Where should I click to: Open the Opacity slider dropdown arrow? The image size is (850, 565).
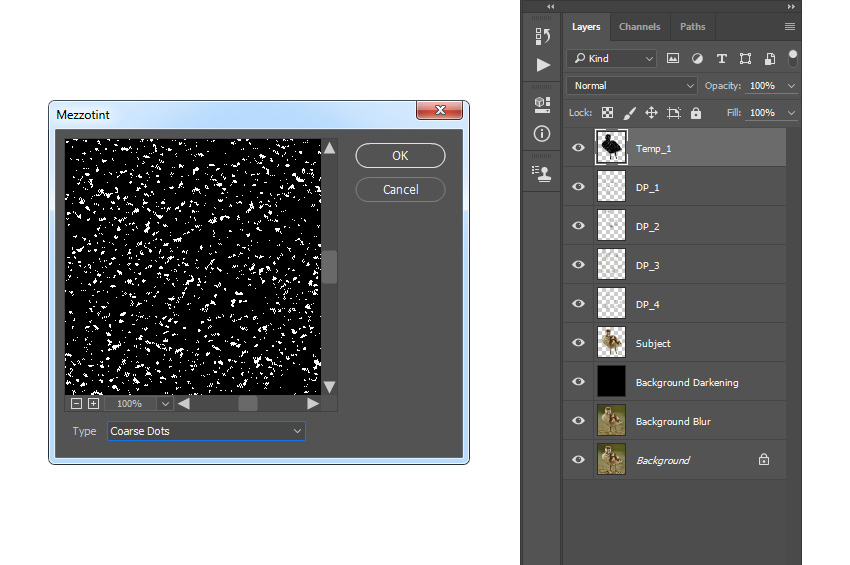coord(791,86)
